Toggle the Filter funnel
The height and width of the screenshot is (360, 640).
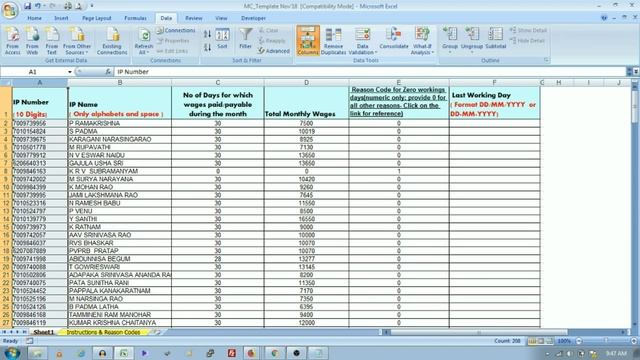coord(246,39)
